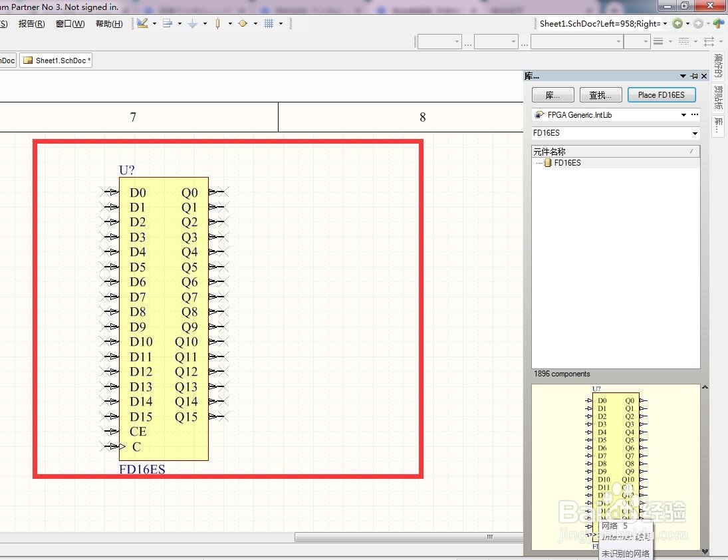728x560 pixels.
Task: Click the FD16ES comment label on schematic
Action: coord(142,469)
